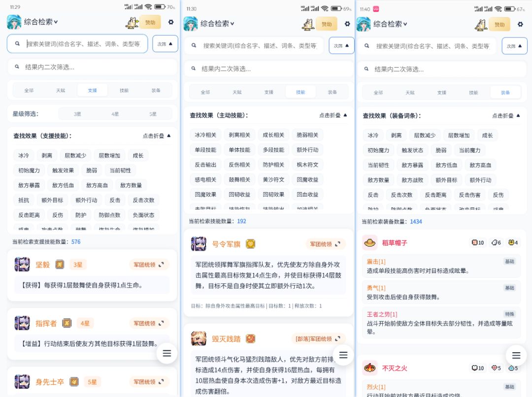Tap the skill badge icon beside 坚毅
532x397 pixels.
(x=60, y=265)
